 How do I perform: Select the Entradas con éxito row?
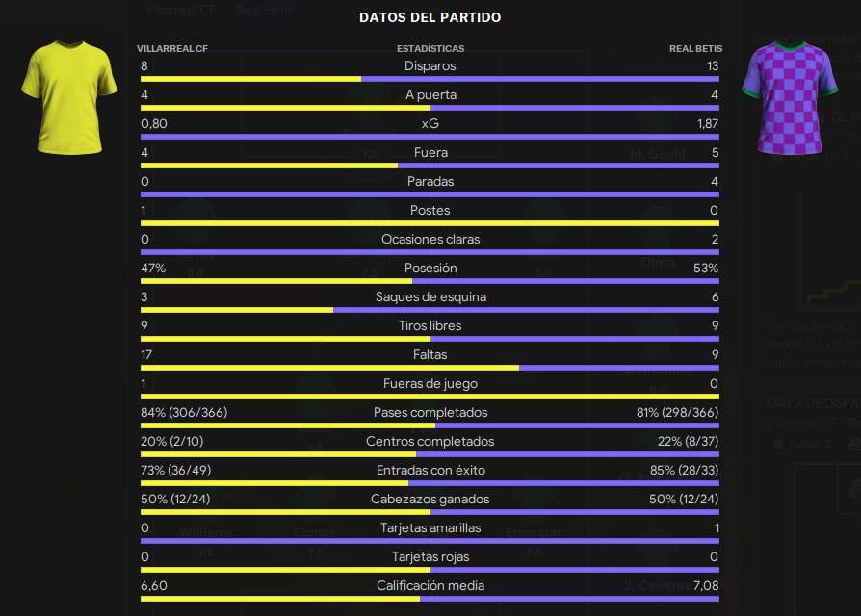coord(430,475)
